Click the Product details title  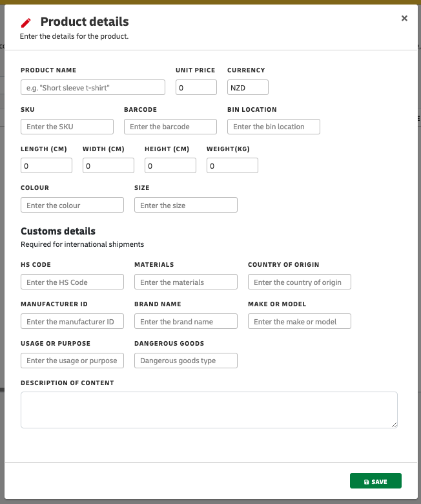pyautogui.click(x=85, y=21)
